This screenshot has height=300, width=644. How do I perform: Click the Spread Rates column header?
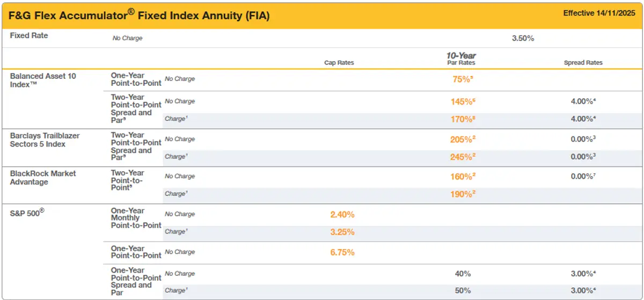pyautogui.click(x=583, y=63)
